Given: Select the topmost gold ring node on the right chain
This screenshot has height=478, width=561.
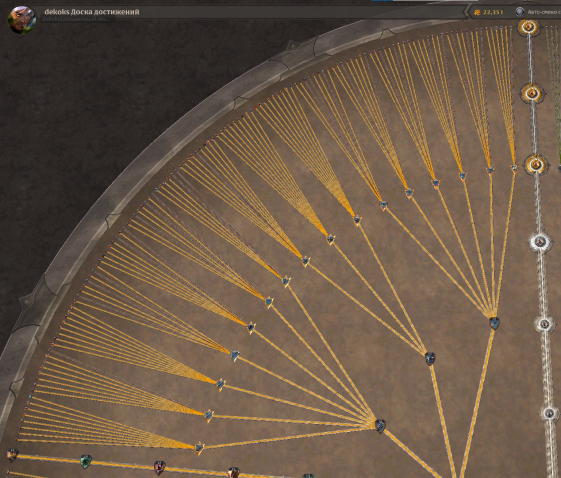Looking at the screenshot, I should (x=528, y=26).
